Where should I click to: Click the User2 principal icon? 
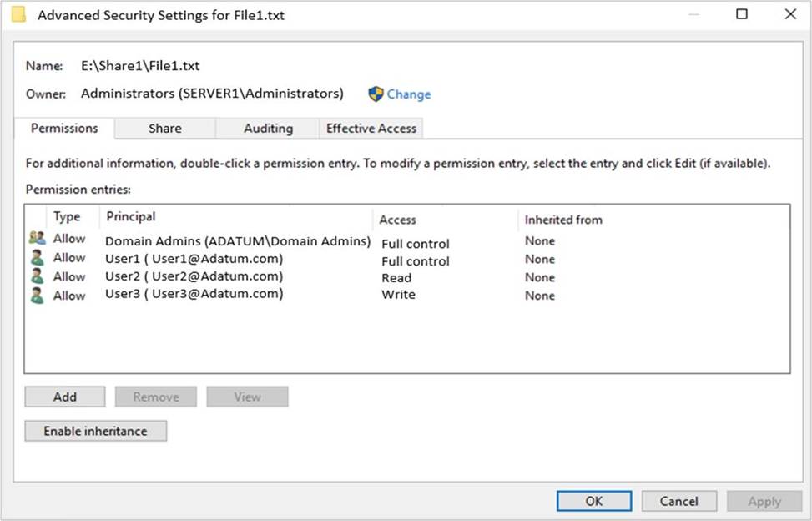tap(37, 276)
